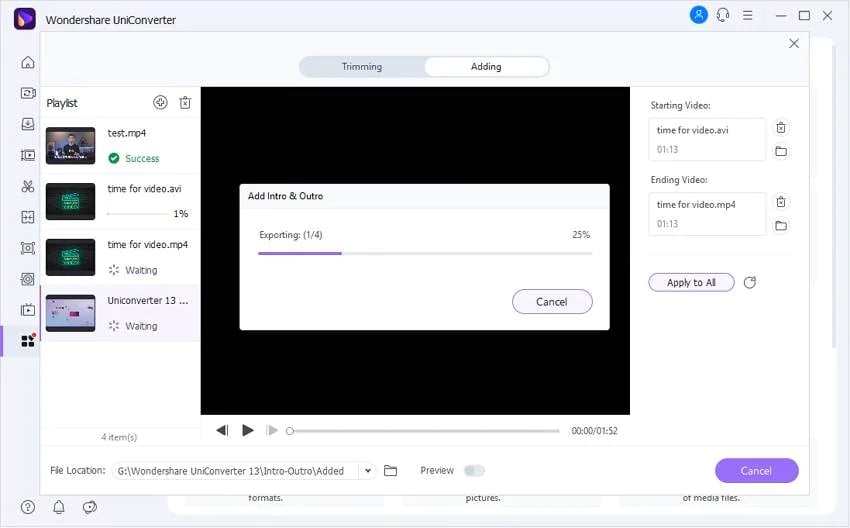This screenshot has height=528, width=850.
Task: Click the Playlist heading
Action: (x=62, y=103)
